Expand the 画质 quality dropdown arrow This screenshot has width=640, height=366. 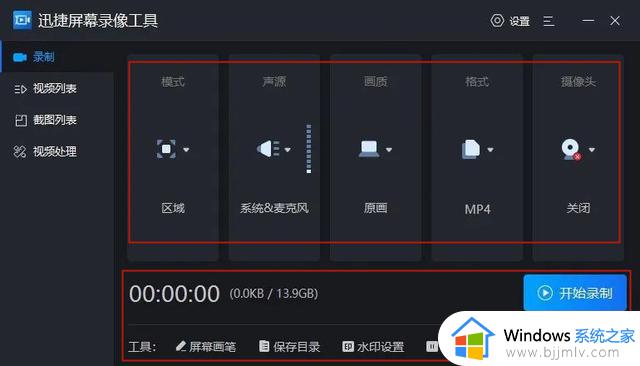pyautogui.click(x=389, y=150)
